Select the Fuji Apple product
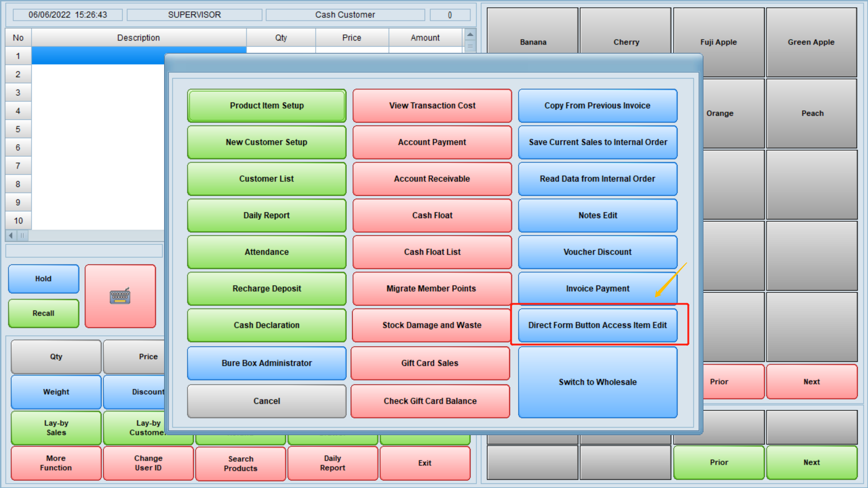This screenshot has height=488, width=868. 718,42
